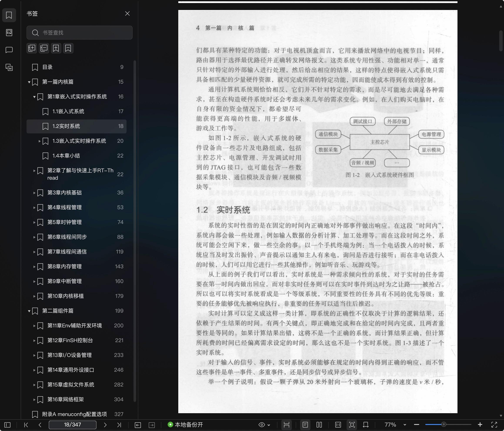Screen dimensions: 504x431
Task: Open 附录A menuconfig配置选项 bookmark
Action: click(76, 414)
